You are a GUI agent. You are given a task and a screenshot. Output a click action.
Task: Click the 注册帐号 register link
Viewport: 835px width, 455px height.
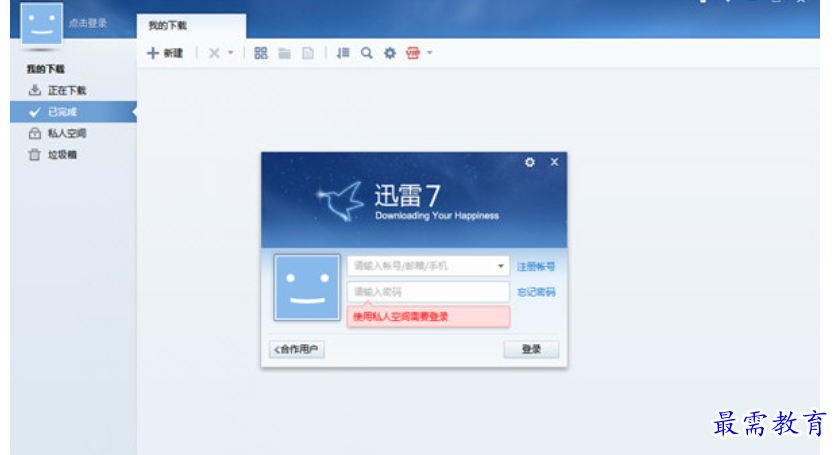pos(536,266)
